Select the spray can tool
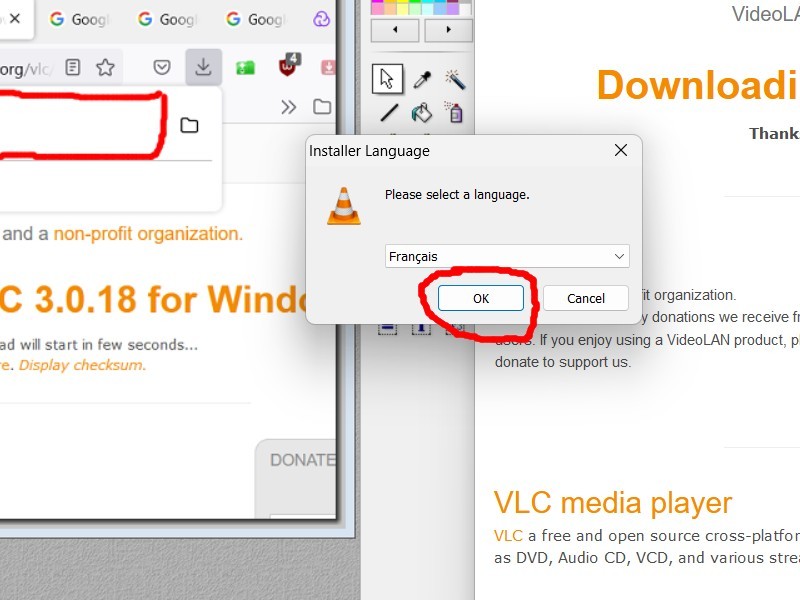The height and width of the screenshot is (600, 800). point(455,112)
